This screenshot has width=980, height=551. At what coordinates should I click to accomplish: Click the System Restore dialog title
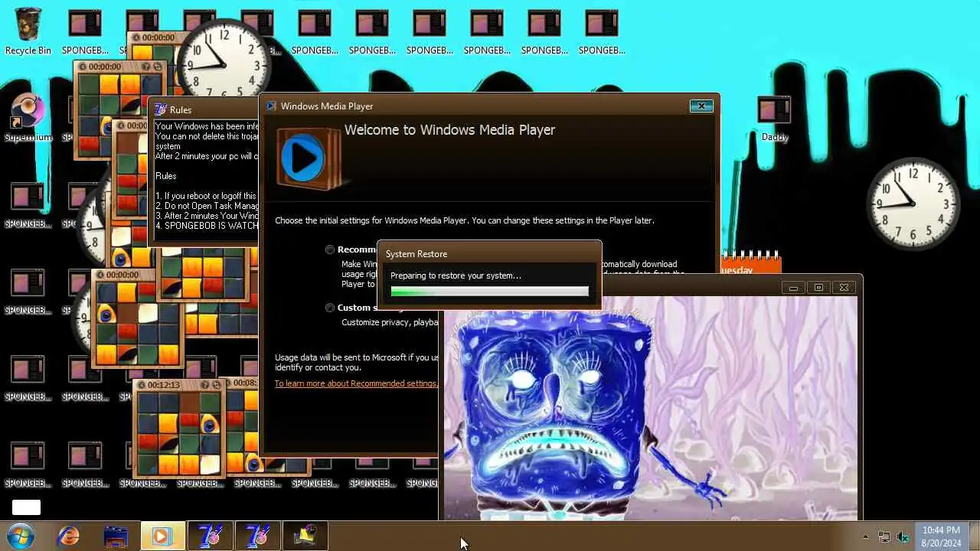click(416, 254)
